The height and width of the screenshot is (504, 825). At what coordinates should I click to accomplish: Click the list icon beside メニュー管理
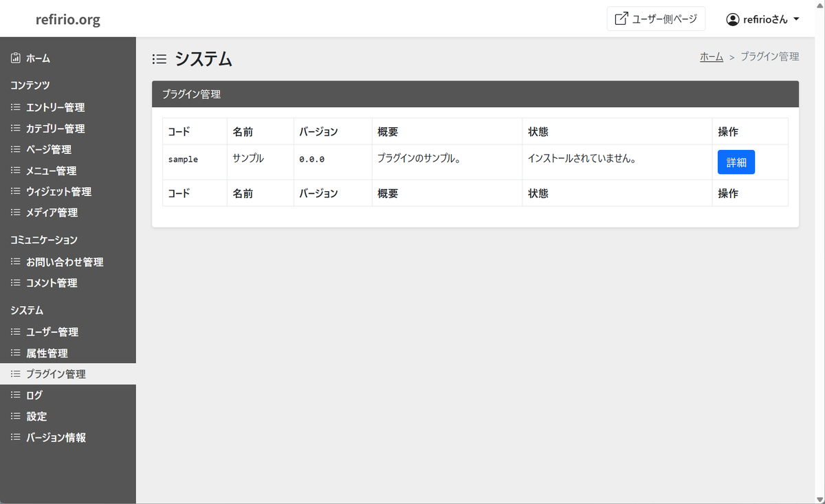[x=16, y=171]
